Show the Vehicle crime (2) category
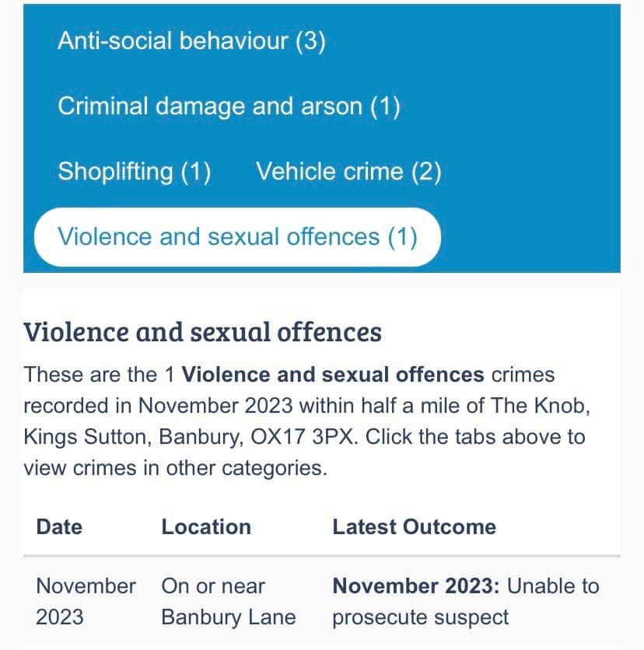The image size is (644, 650). pos(348,171)
